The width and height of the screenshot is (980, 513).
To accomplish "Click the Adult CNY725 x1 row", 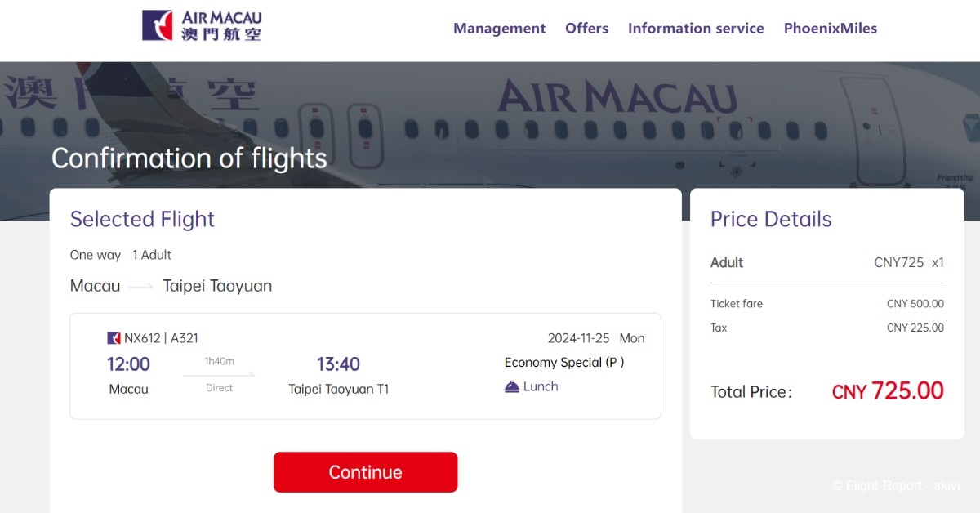I will point(826,262).
